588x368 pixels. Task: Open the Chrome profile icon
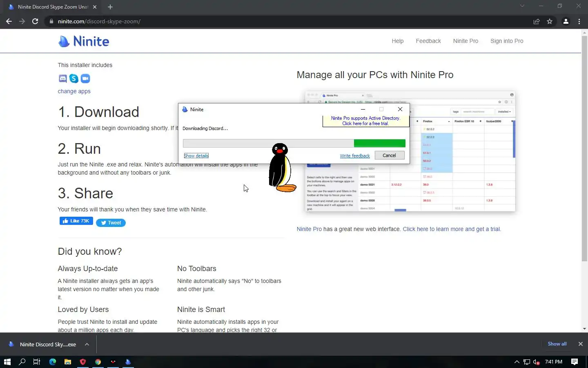pyautogui.click(x=566, y=21)
